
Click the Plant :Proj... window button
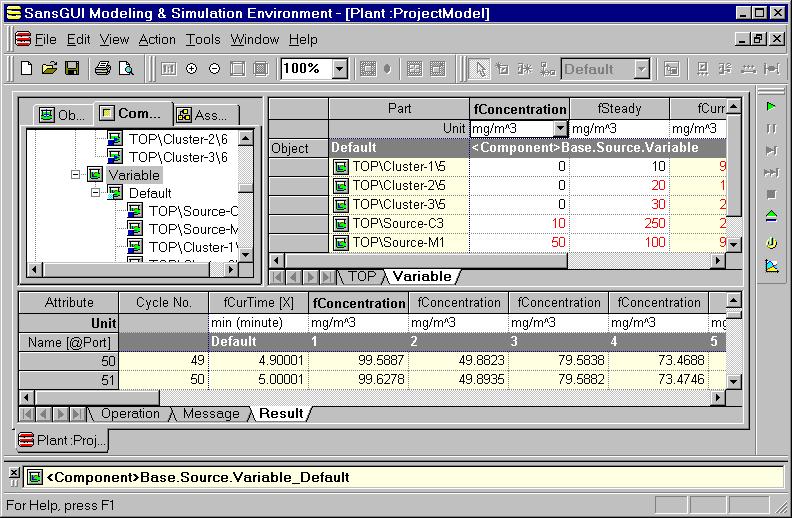[x=62, y=440]
